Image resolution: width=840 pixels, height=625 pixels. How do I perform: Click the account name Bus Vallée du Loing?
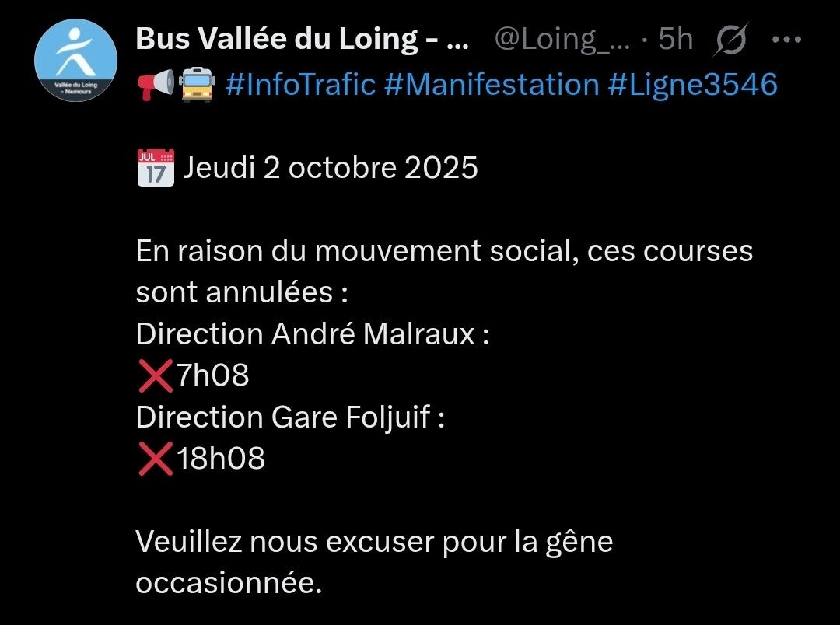(x=302, y=39)
